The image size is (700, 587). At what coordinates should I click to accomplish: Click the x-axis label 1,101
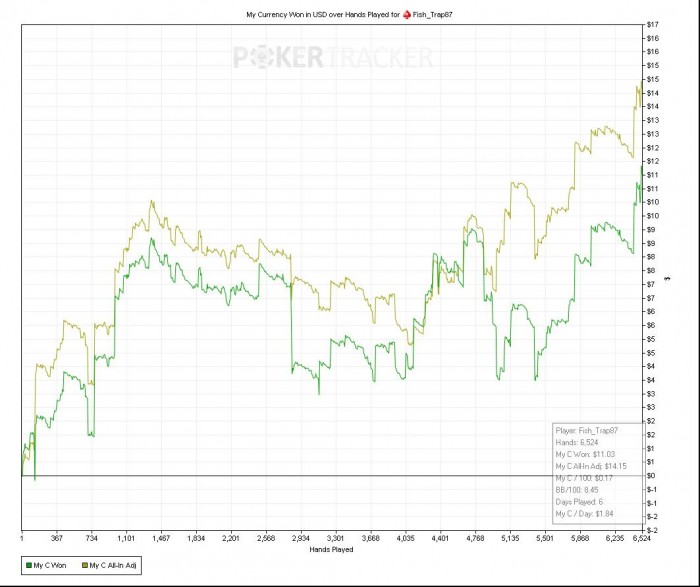(x=126, y=538)
